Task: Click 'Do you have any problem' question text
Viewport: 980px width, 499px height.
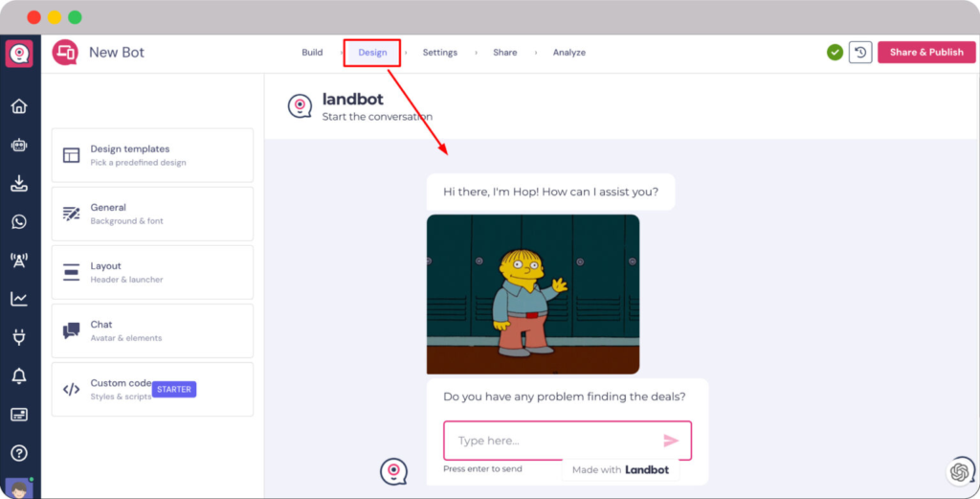Action: tap(565, 397)
